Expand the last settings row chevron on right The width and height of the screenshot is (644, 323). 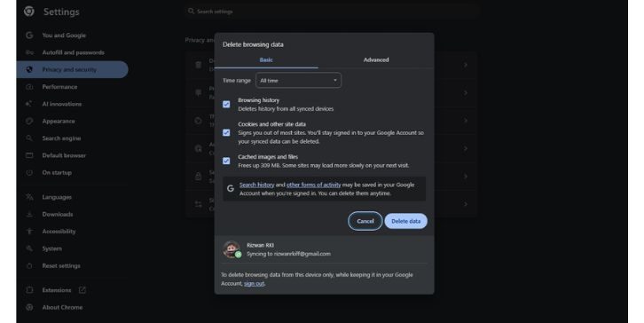click(x=466, y=204)
